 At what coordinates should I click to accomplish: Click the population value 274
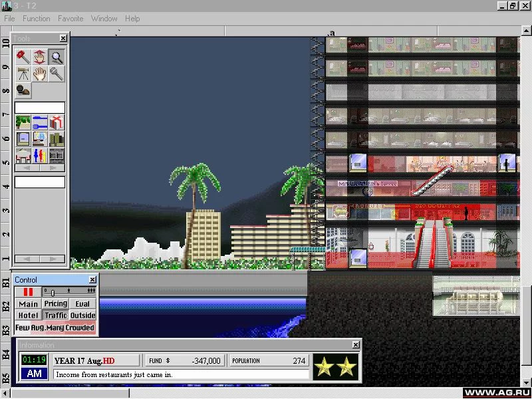pyautogui.click(x=299, y=360)
